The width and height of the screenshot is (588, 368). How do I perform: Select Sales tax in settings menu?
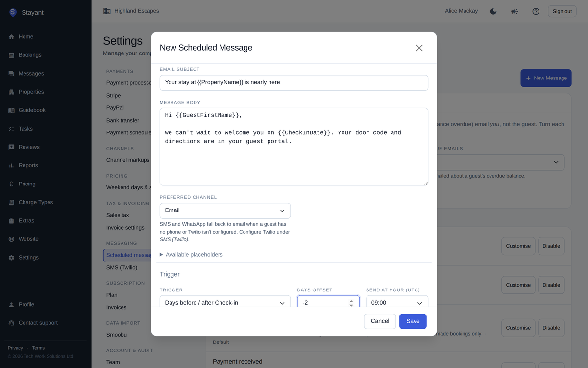pos(118,215)
